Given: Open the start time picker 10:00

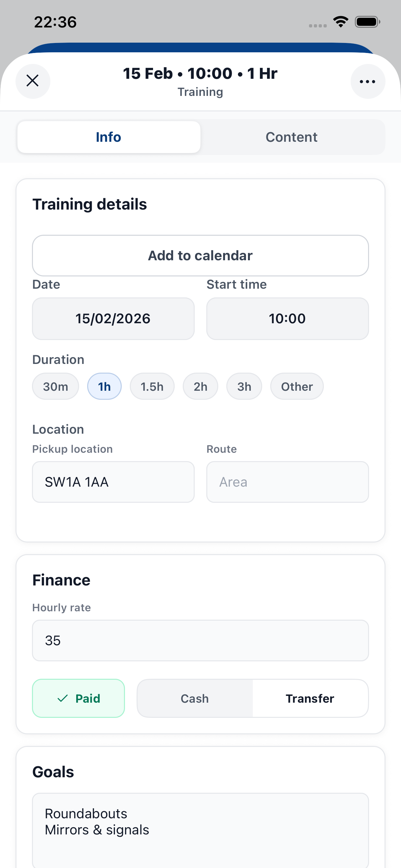Looking at the screenshot, I should (x=287, y=318).
